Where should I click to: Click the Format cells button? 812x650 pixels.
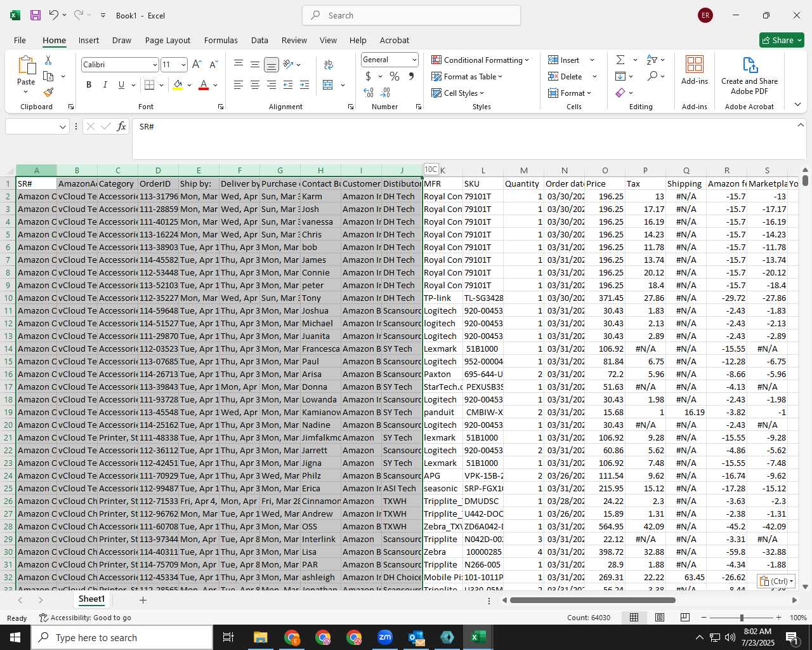[x=569, y=93]
